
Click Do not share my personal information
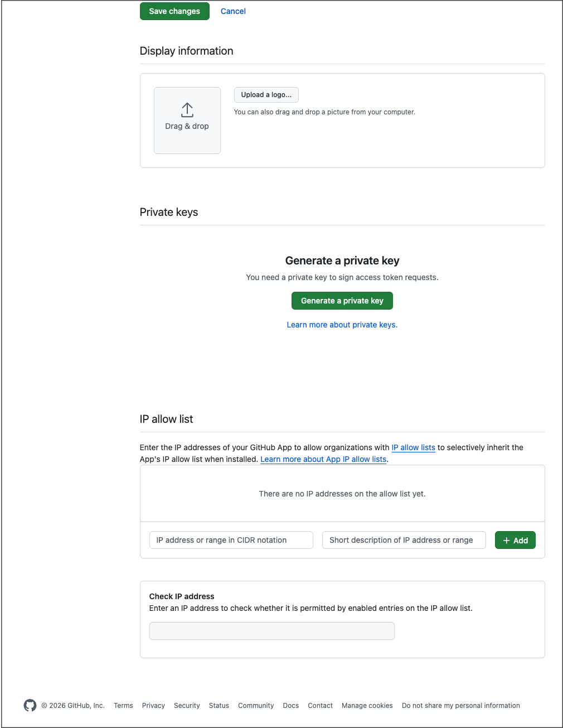461,706
